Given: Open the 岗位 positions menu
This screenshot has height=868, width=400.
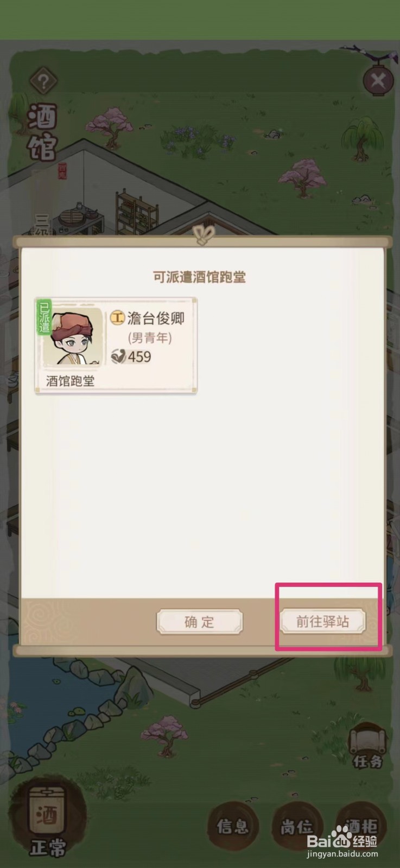Looking at the screenshot, I should click(x=296, y=827).
